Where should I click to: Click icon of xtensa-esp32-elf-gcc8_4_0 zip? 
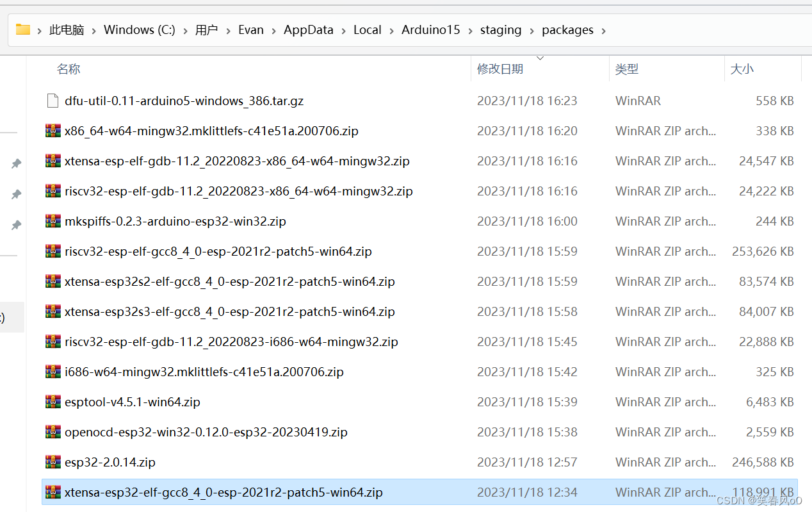tap(53, 492)
